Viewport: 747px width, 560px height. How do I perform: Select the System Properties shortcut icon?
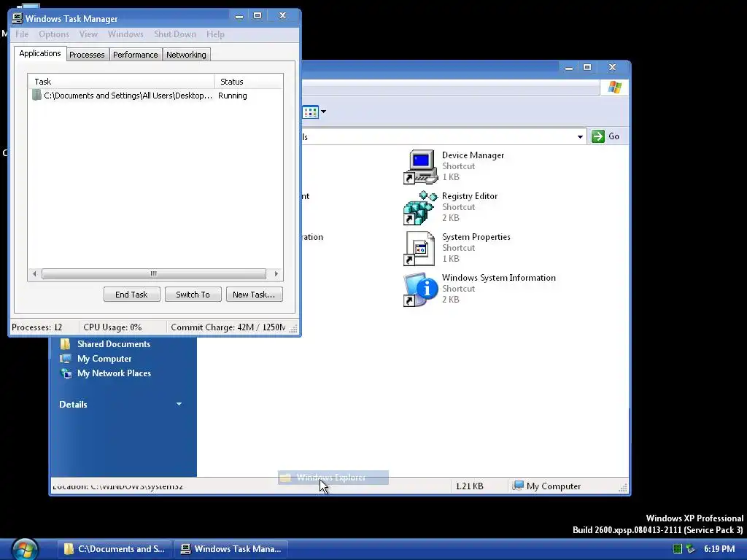[x=420, y=249]
